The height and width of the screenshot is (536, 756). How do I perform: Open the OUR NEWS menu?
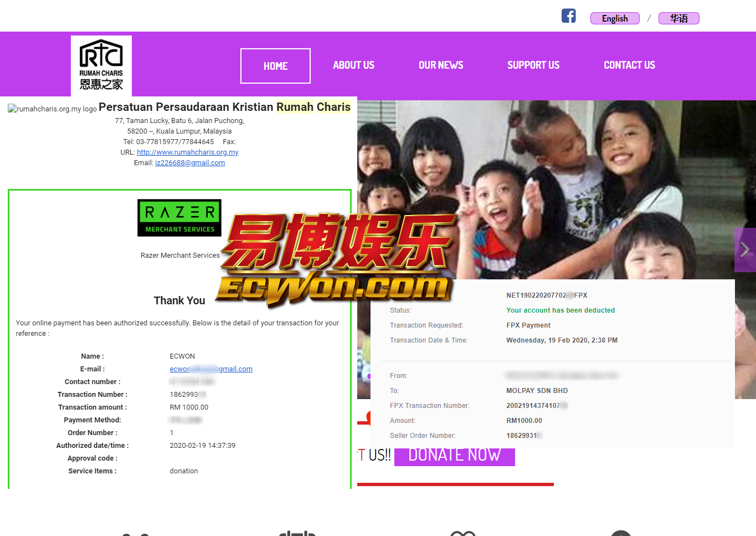click(x=441, y=65)
